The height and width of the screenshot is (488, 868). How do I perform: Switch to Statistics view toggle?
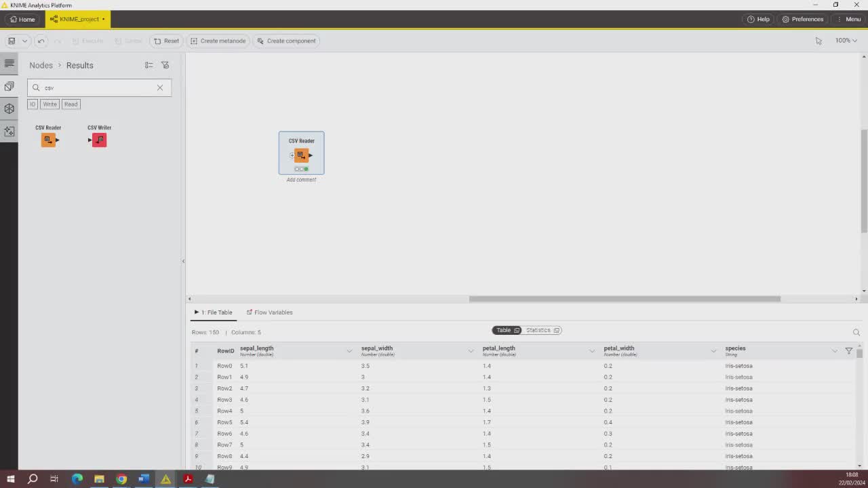542,330
